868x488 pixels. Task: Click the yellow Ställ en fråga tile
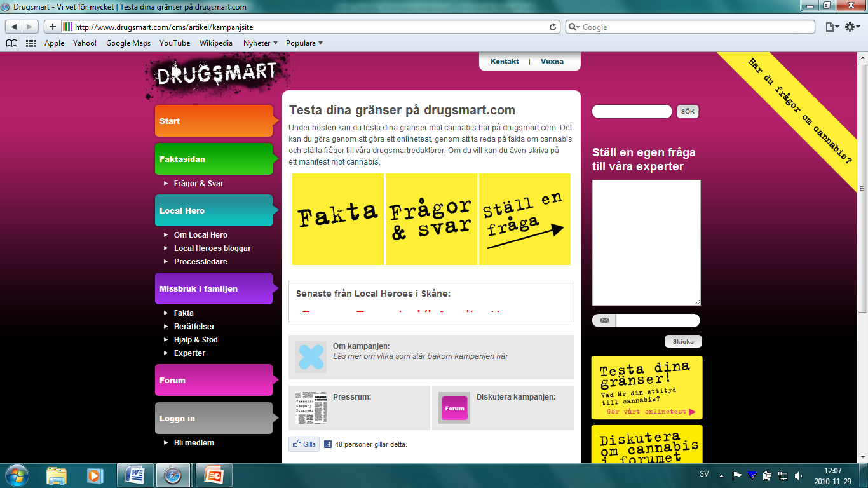point(525,219)
